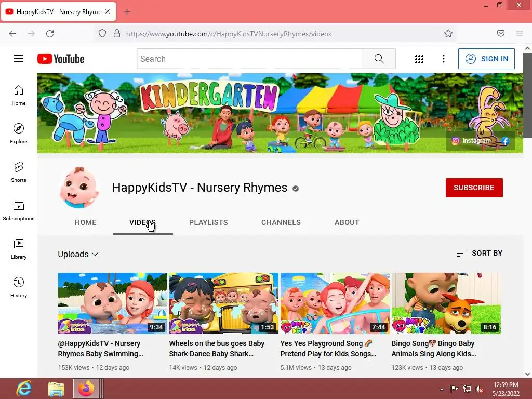This screenshot has height=399, width=532.
Task: Open History in sidebar
Action: (x=19, y=287)
